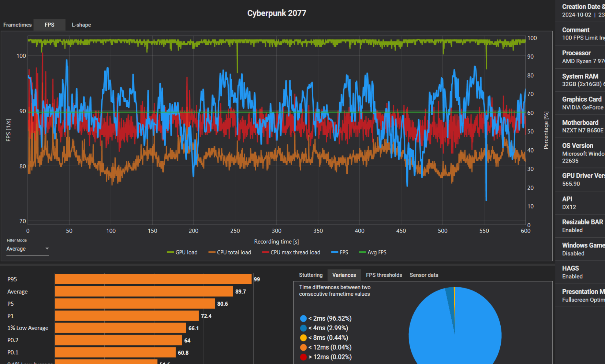
Task: Click the OS Version entry
Action: click(580, 153)
